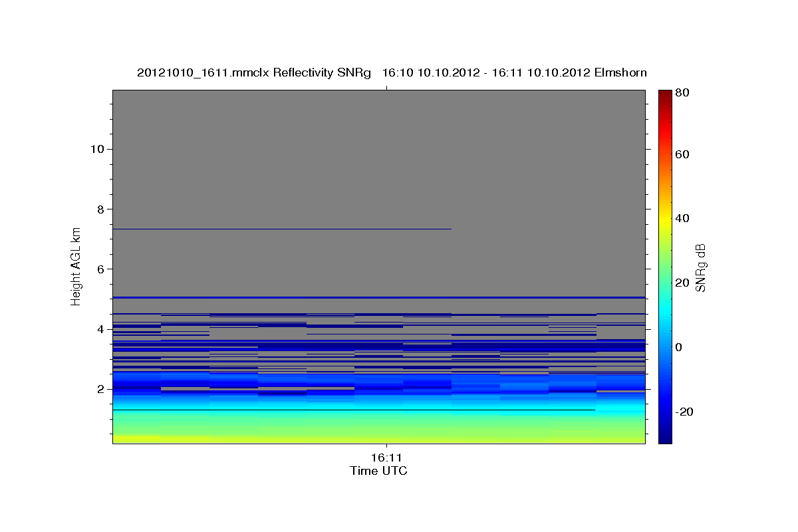Click the colorbar tick label "40"
798x532 pixels.
click(682, 218)
